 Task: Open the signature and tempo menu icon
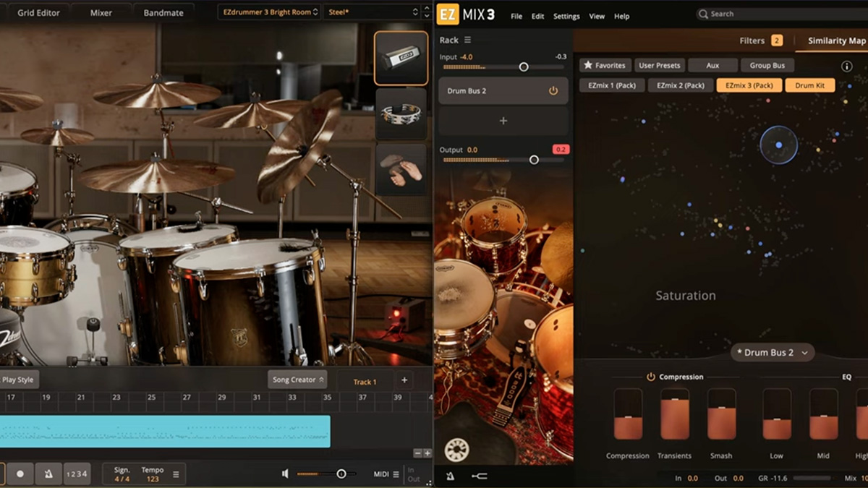click(x=175, y=474)
